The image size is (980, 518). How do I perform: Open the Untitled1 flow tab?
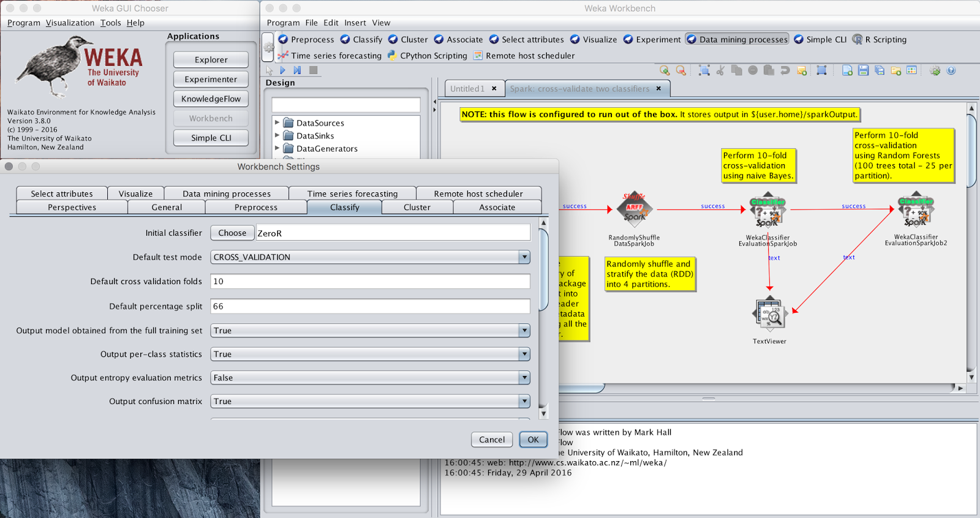click(x=474, y=89)
